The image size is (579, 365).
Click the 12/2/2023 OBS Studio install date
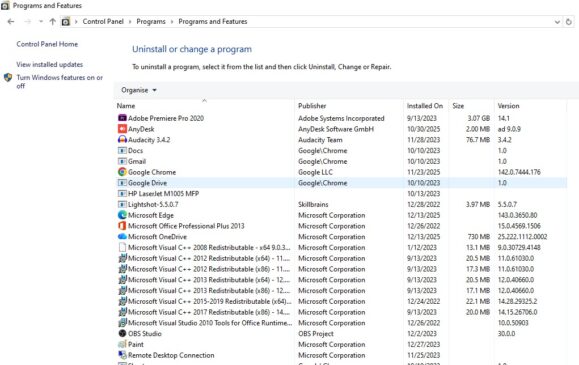click(421, 334)
